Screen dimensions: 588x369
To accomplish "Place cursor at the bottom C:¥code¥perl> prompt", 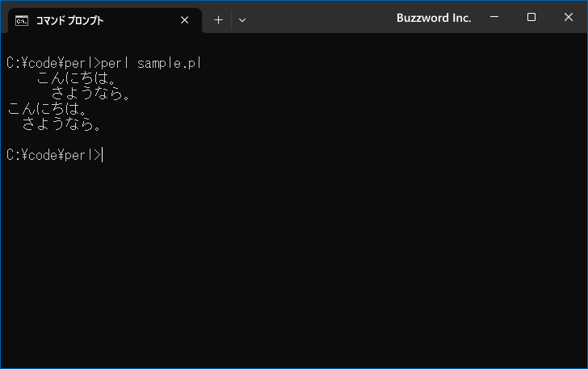I will [x=55, y=155].
